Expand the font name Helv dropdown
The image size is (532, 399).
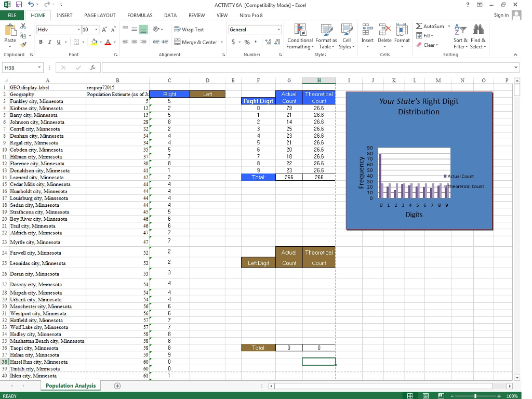79,30
